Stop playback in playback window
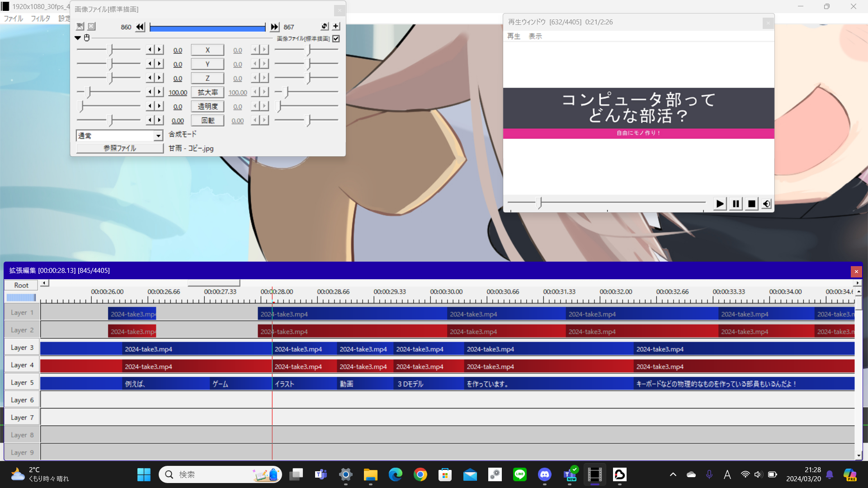Viewport: 868px width, 488px height. coord(751,204)
